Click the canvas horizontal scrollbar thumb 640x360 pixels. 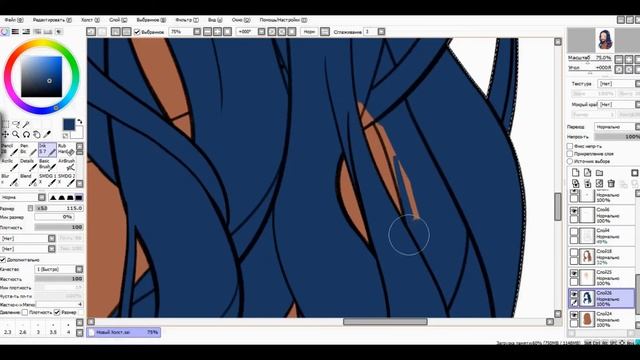click(x=385, y=322)
